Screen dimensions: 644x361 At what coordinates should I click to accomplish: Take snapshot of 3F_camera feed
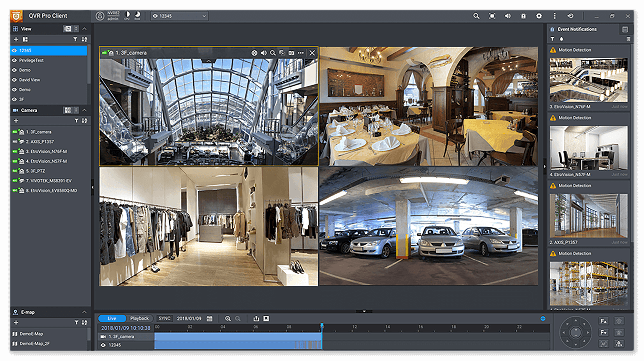(291, 53)
